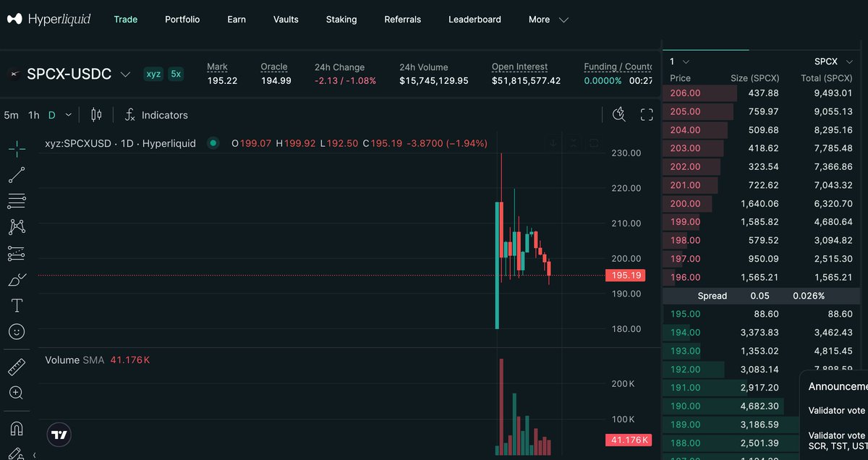Open the SPCX-USDC pair selector

78,74
